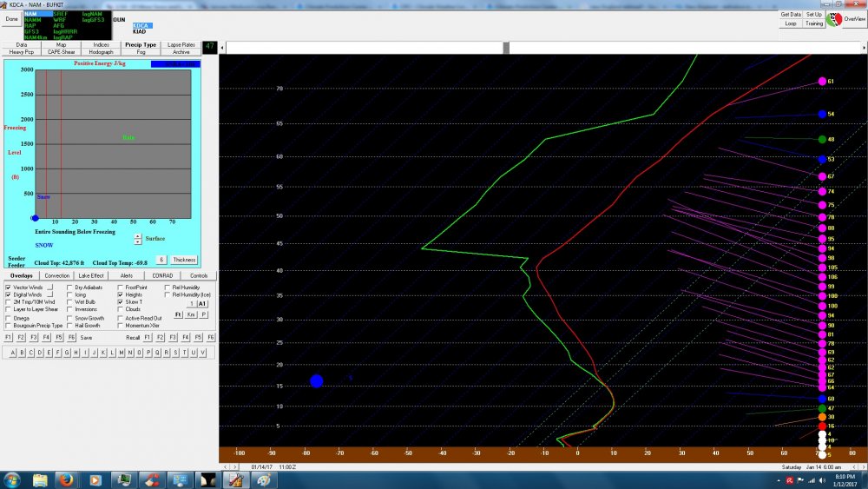Toggle the Skew T checkbox
Image resolution: width=868 pixels, height=489 pixels.
[121, 301]
